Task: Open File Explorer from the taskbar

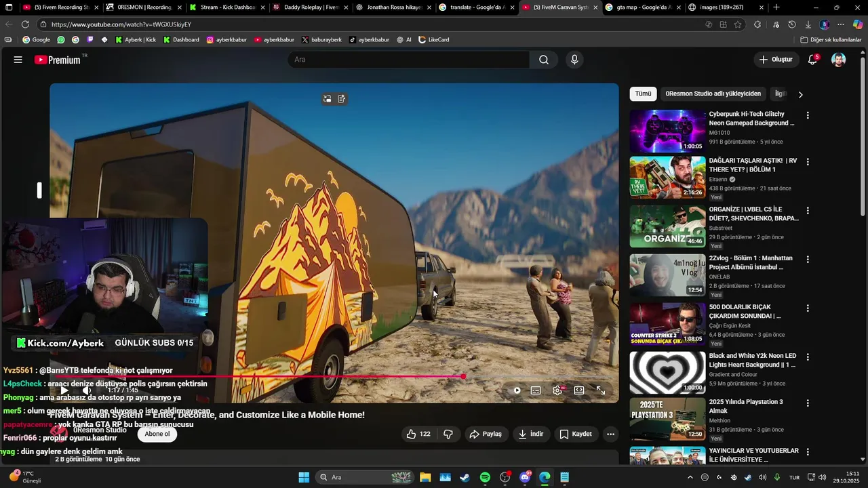Action: coord(425,477)
